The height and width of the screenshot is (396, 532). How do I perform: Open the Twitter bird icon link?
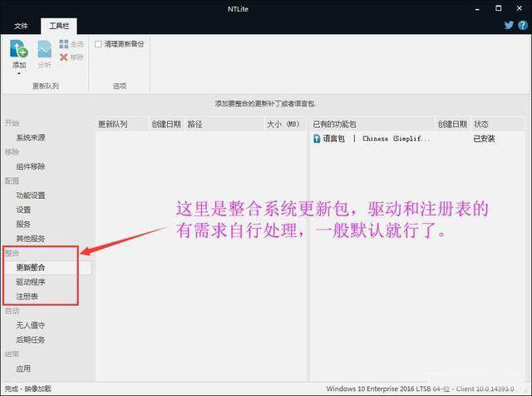pyautogui.click(x=509, y=25)
